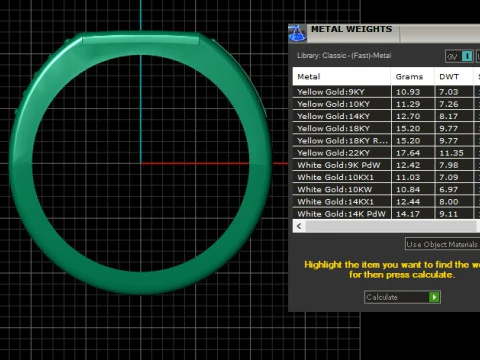This screenshot has width=480, height=360.
Task: Click the 17.64 grams value
Action: [408, 153]
